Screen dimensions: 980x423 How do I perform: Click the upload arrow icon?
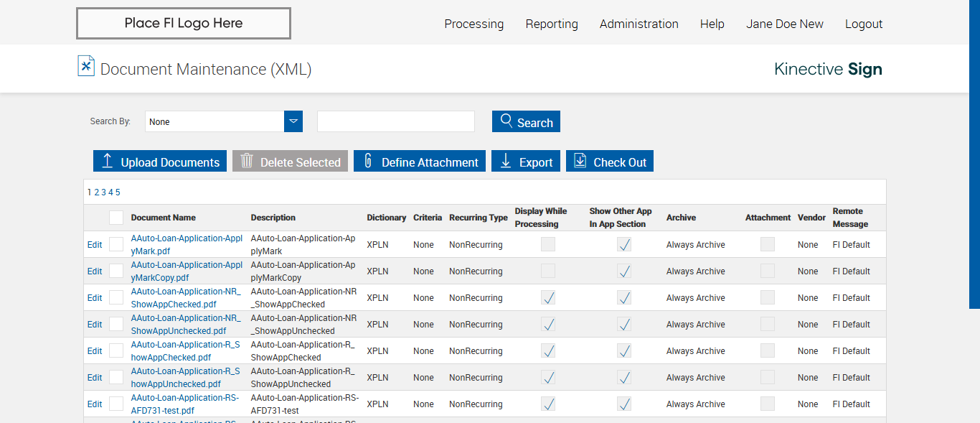click(108, 161)
